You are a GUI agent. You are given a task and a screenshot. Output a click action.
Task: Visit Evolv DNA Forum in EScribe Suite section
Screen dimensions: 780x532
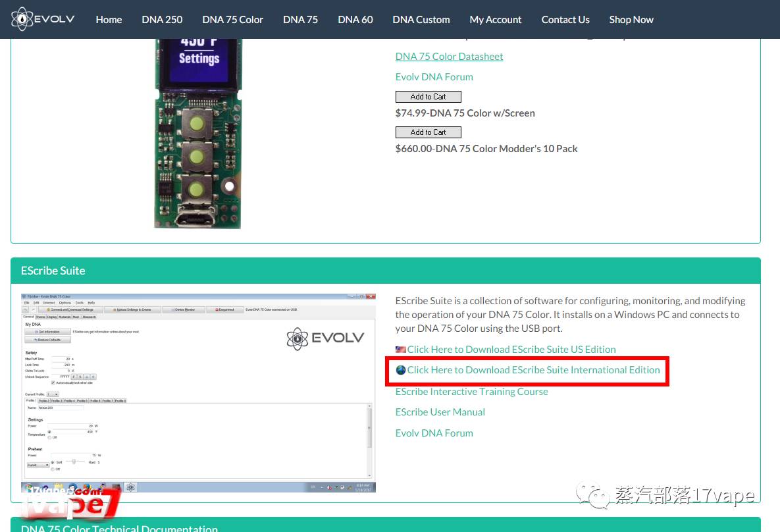(x=434, y=433)
